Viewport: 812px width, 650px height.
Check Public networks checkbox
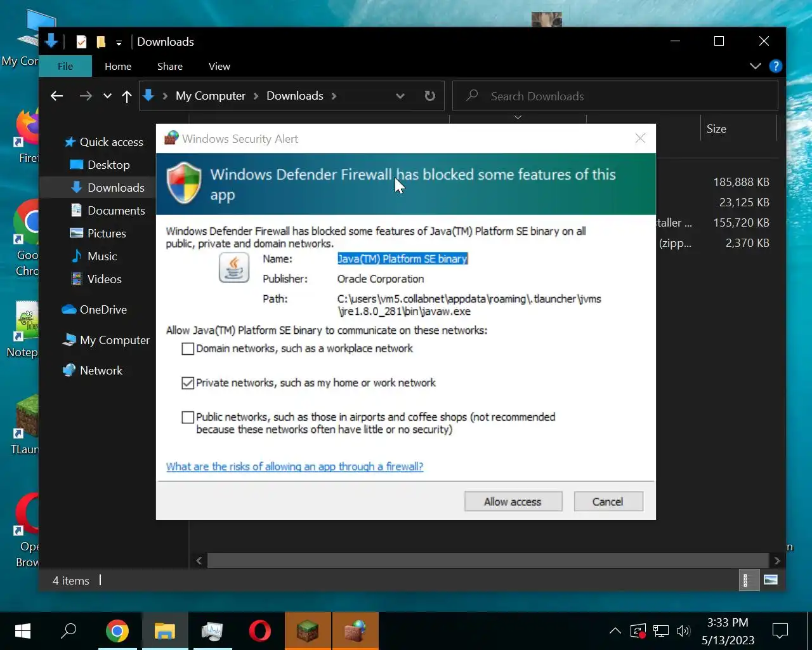click(188, 418)
